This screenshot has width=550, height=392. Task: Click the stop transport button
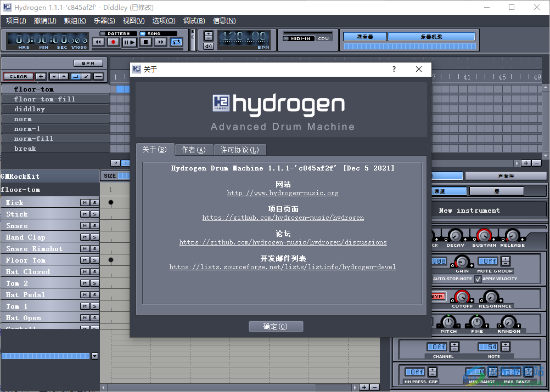[145, 42]
